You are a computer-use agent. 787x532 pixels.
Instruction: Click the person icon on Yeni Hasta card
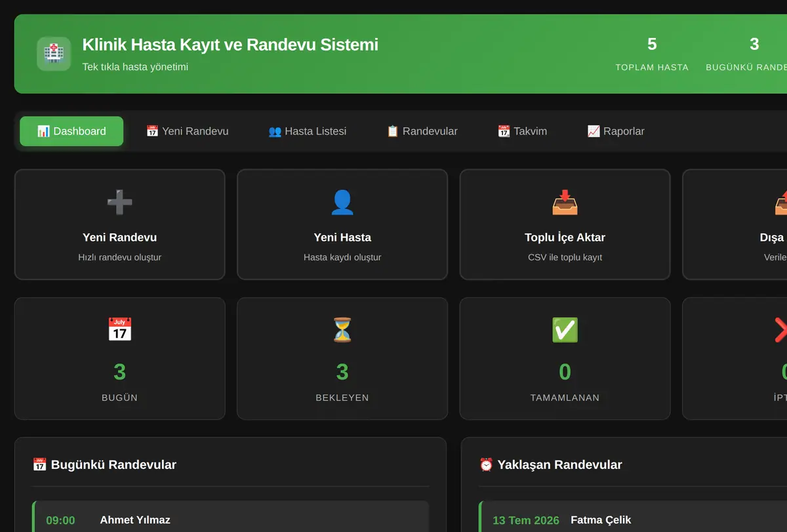pyautogui.click(x=342, y=203)
